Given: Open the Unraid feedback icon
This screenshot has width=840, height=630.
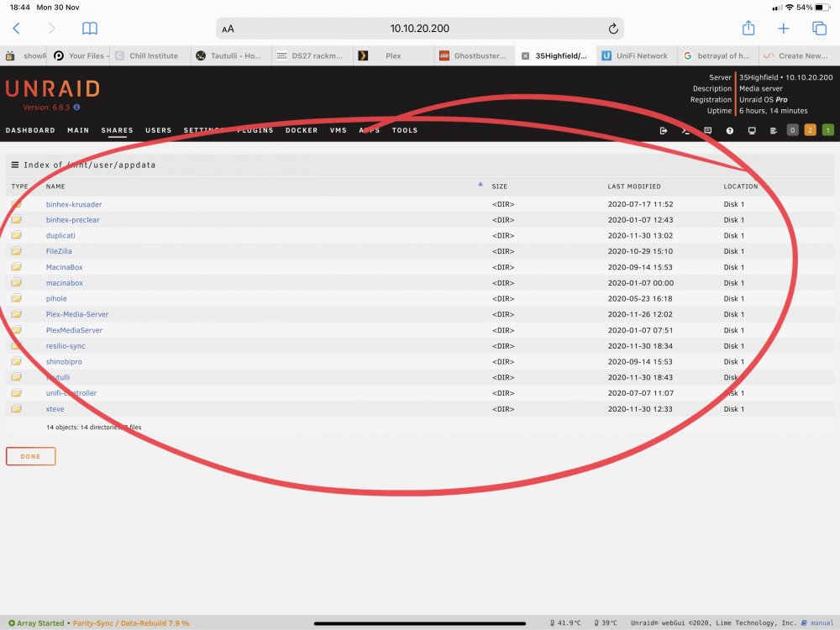Looking at the screenshot, I should (707, 130).
